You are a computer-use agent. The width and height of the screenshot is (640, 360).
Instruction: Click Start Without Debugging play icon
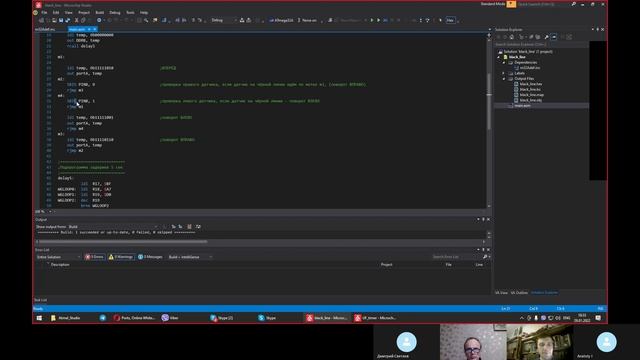click(378, 20)
